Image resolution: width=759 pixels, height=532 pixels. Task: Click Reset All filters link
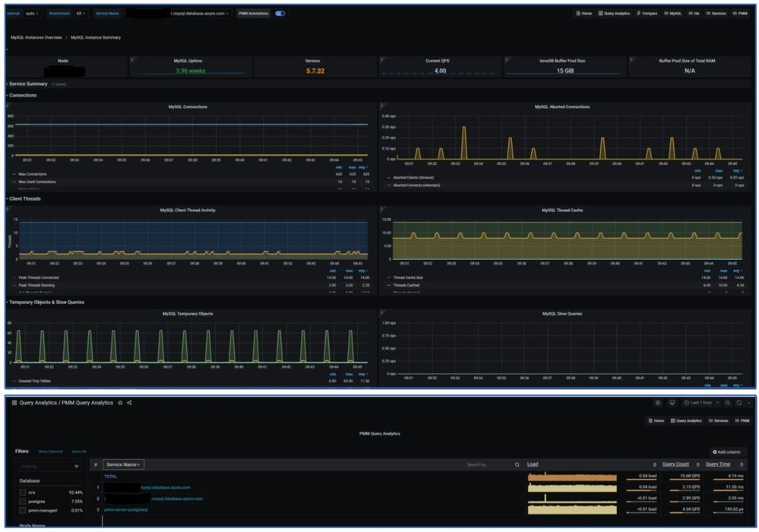pos(79,451)
